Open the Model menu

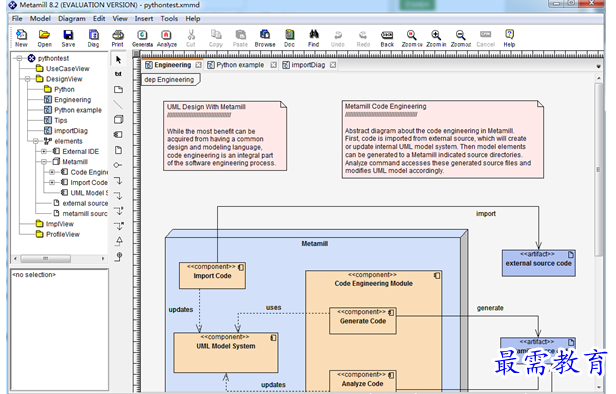pos(40,18)
